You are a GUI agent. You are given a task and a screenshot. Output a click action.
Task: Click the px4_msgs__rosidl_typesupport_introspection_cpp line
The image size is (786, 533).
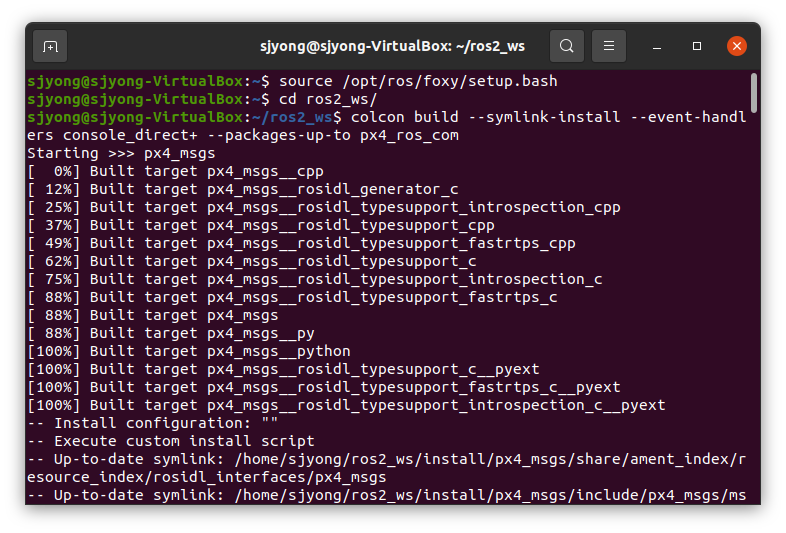coord(324,208)
